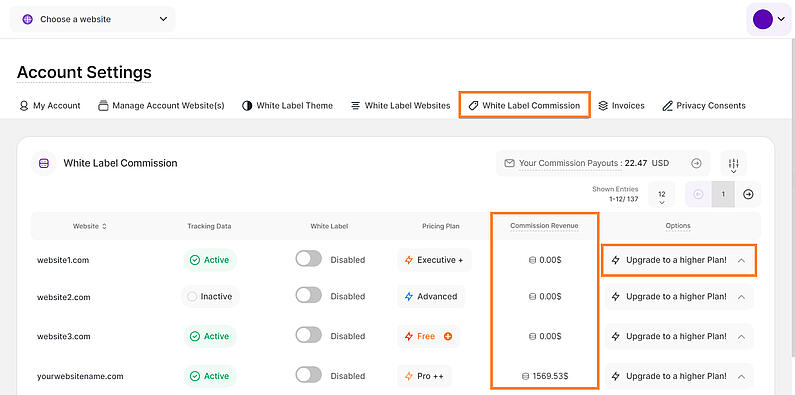Click the Your Commission Payouts link

pyautogui.click(x=570, y=163)
